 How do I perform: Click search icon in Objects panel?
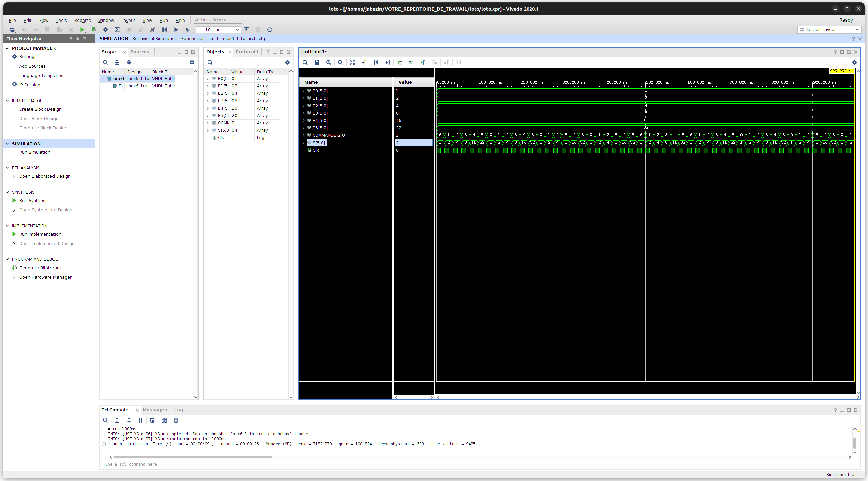tap(210, 62)
